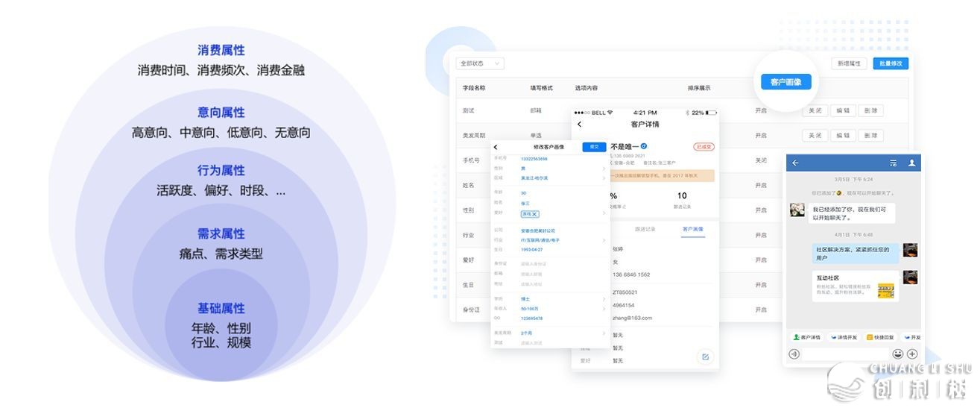980x408 pixels.
Task: Click 删除 in the 测试 row
Action: pyautogui.click(x=870, y=110)
